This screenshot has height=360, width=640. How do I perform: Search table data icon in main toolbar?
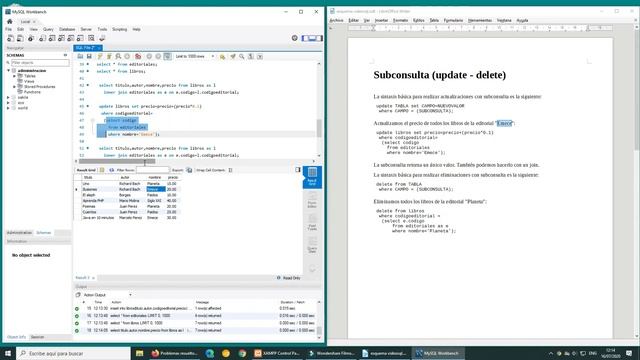91,38
